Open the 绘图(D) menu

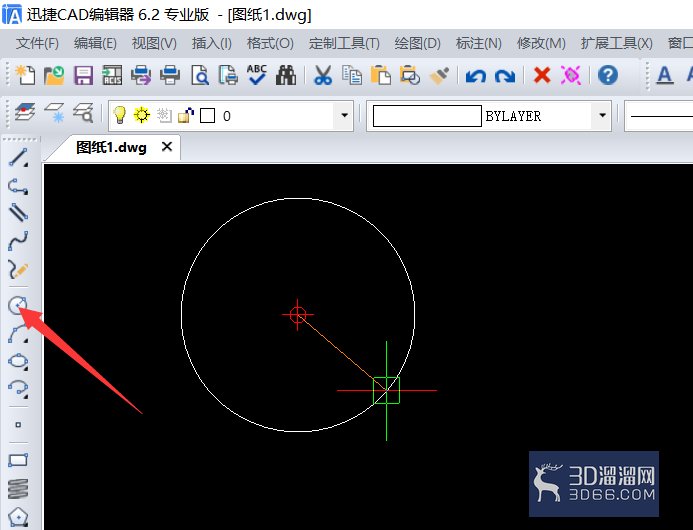pyautogui.click(x=417, y=43)
